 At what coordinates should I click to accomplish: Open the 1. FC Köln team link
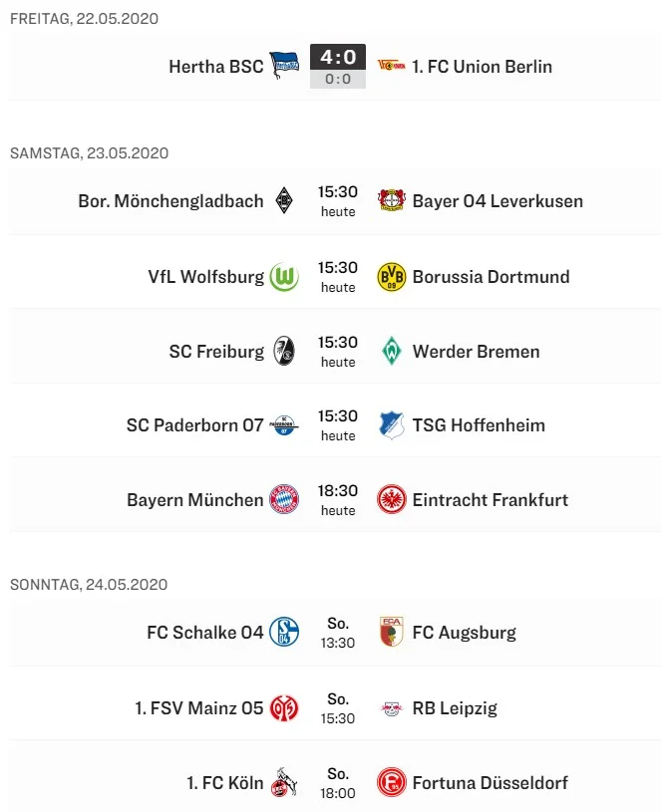point(225,783)
